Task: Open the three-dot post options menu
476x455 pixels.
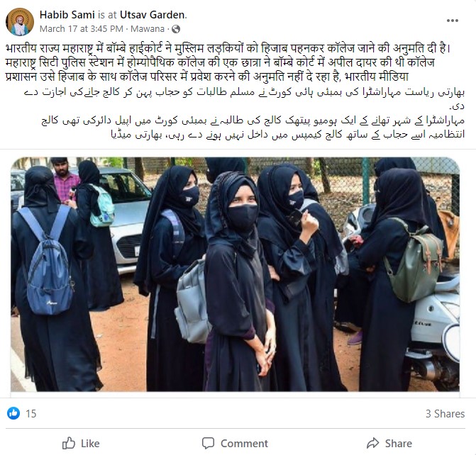Action: pyautogui.click(x=452, y=21)
